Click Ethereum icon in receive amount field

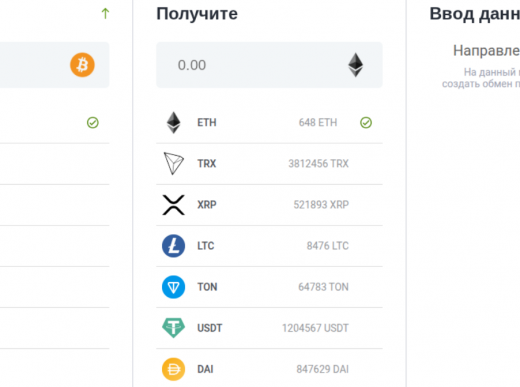(x=355, y=65)
